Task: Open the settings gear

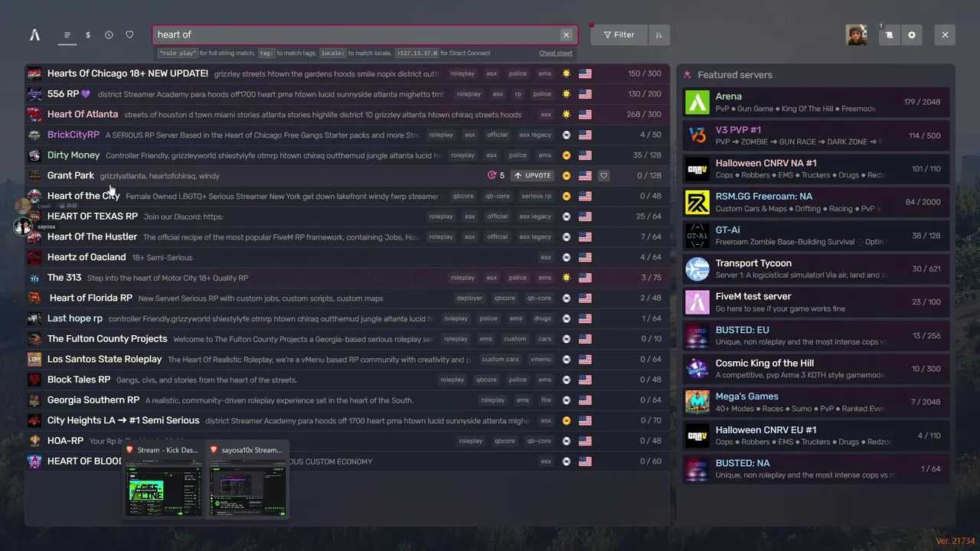Action: click(911, 34)
